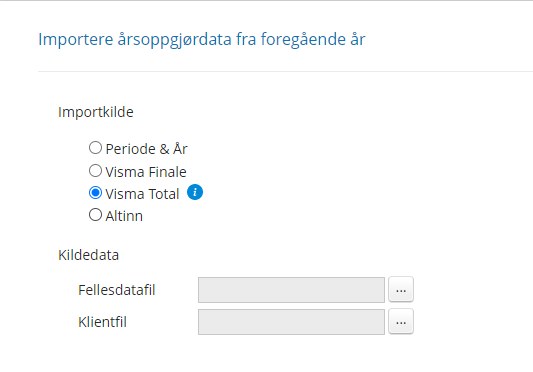Open file browser for Klientfil
The image size is (533, 372).
[x=401, y=322]
